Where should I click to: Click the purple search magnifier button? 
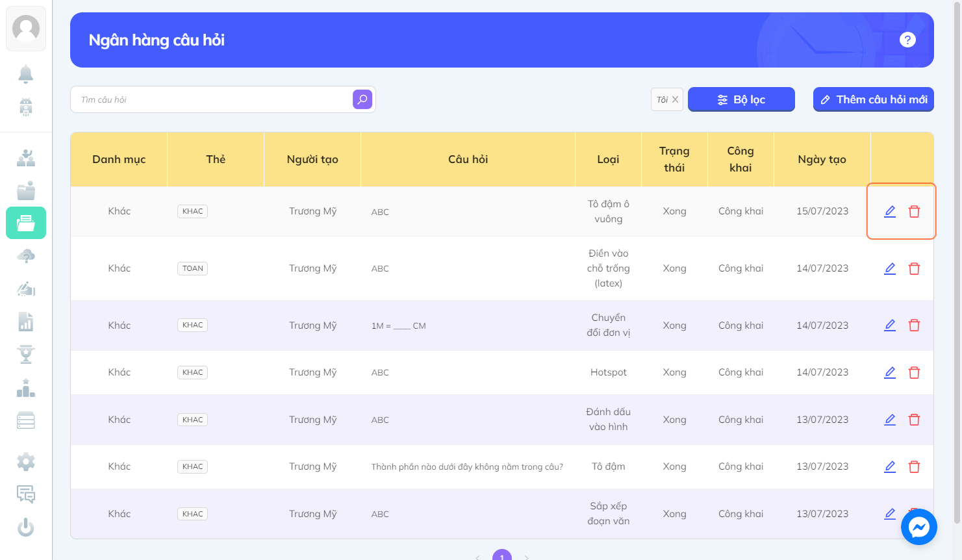tap(362, 99)
